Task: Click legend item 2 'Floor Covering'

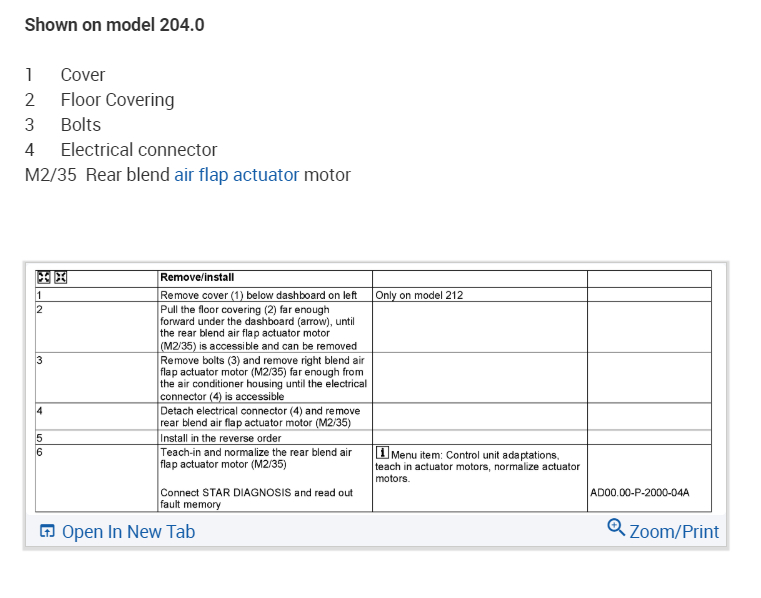Action: pyautogui.click(x=117, y=100)
